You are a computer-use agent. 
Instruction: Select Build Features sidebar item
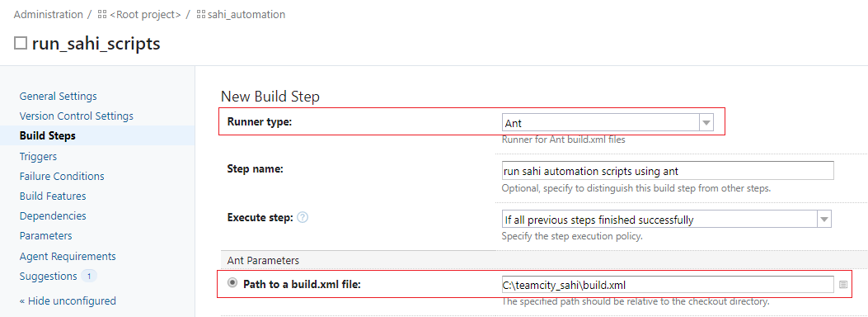click(x=53, y=196)
